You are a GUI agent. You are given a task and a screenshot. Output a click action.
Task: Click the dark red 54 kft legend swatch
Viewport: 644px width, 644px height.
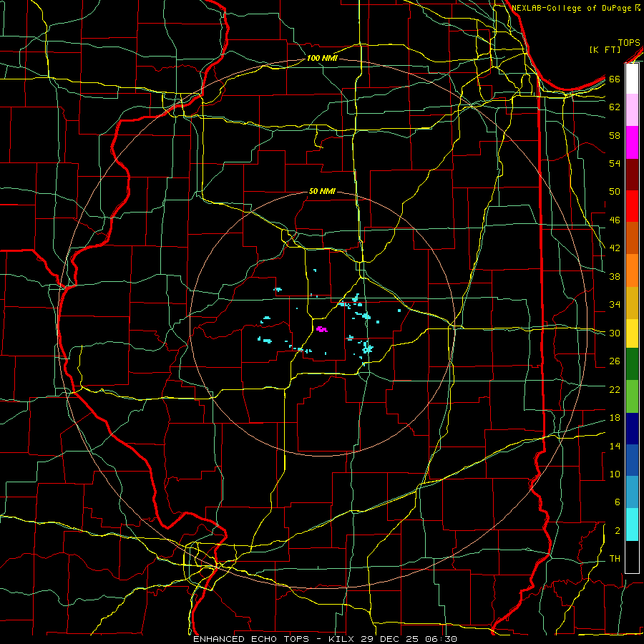tap(632, 175)
